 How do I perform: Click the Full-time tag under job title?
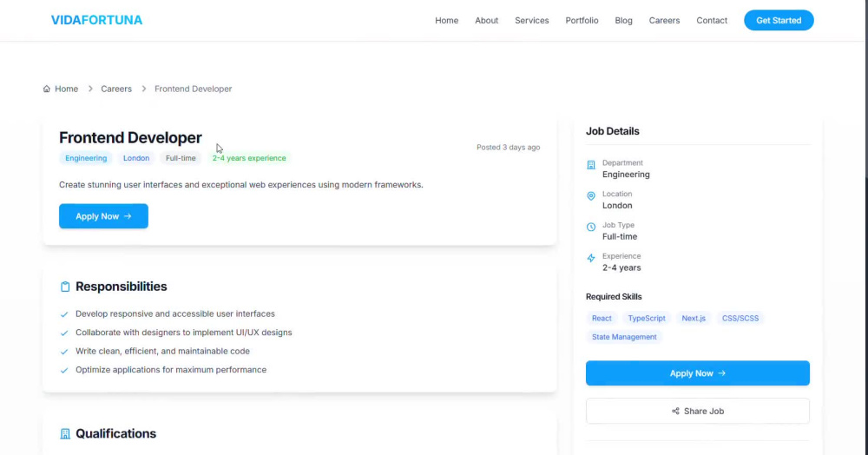tap(181, 158)
